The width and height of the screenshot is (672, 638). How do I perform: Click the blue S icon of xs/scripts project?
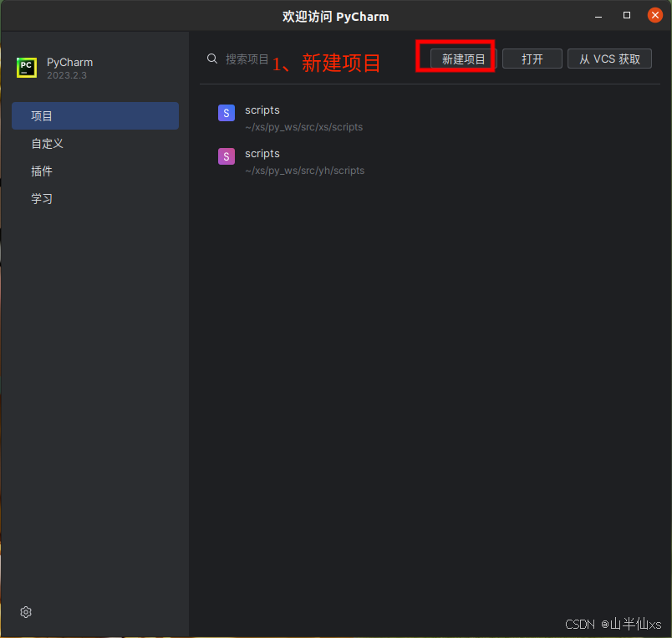point(227,113)
